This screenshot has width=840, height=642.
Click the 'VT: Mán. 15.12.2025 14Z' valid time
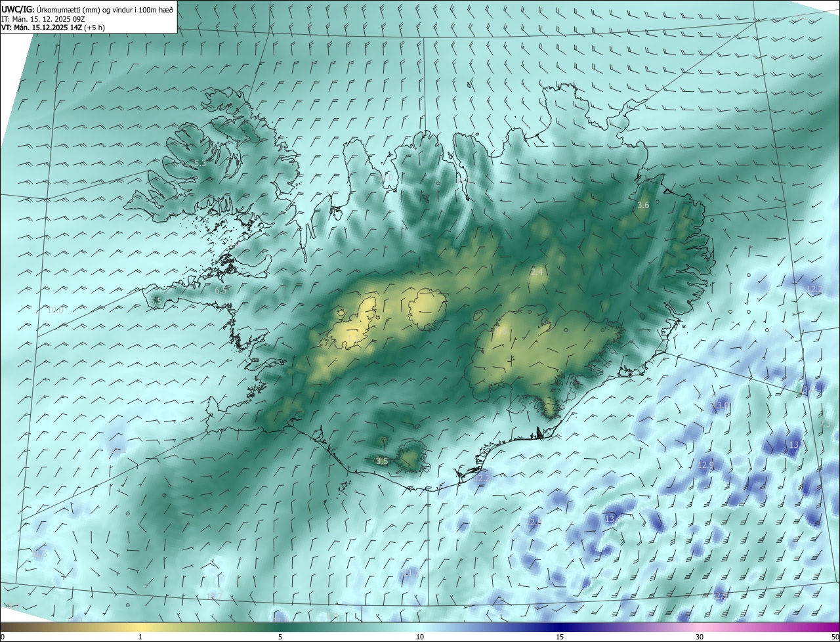(41, 28)
